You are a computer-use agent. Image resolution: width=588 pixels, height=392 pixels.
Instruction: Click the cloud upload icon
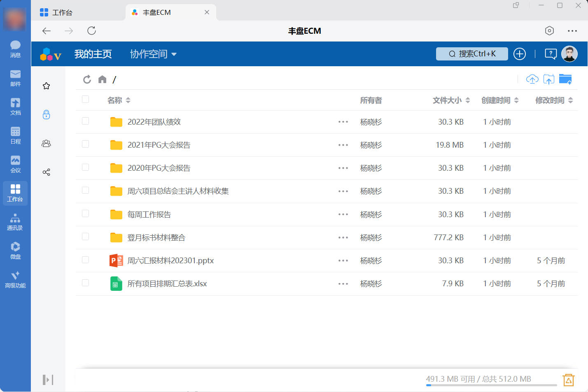(532, 79)
